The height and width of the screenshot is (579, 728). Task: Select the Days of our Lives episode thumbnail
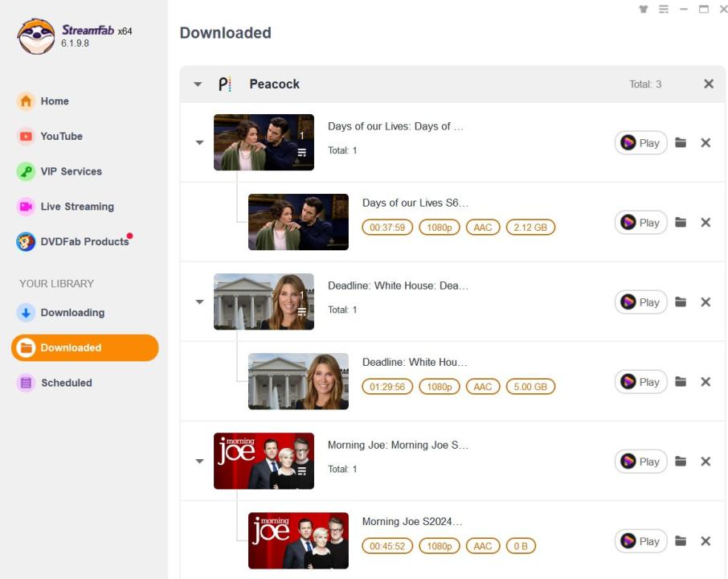[x=298, y=222]
